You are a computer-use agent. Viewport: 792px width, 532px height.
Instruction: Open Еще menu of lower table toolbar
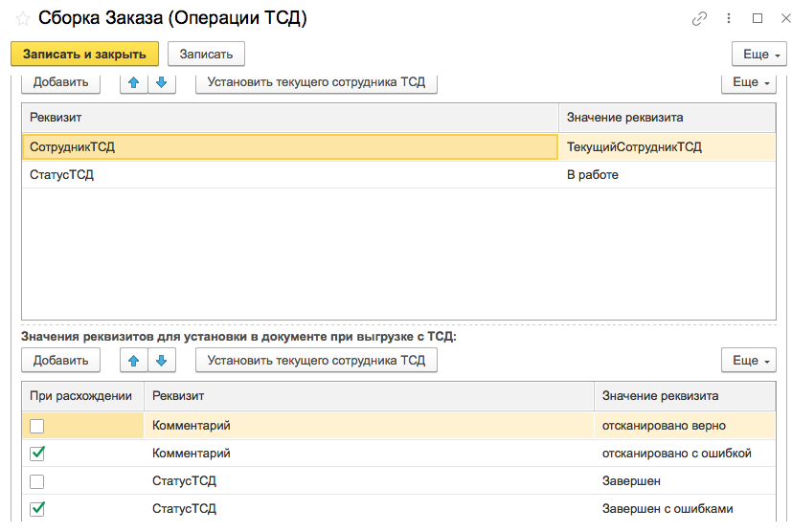[749, 361]
